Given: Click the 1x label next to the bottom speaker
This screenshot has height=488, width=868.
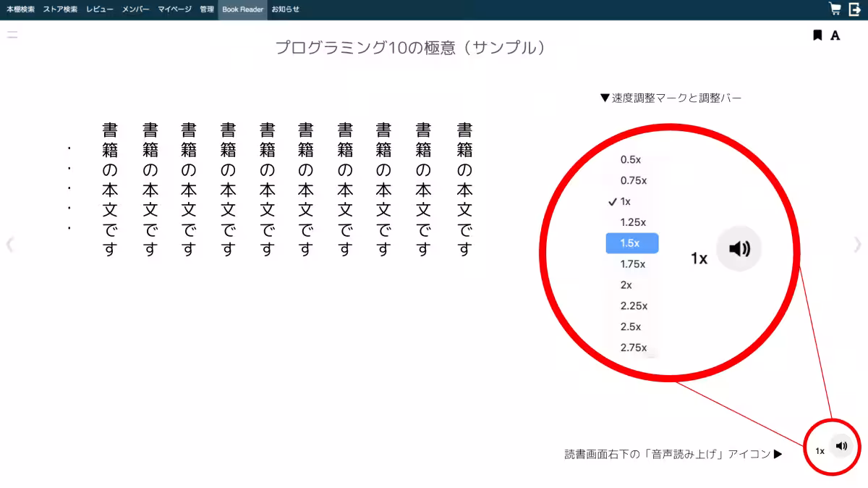Looking at the screenshot, I should pos(820,450).
